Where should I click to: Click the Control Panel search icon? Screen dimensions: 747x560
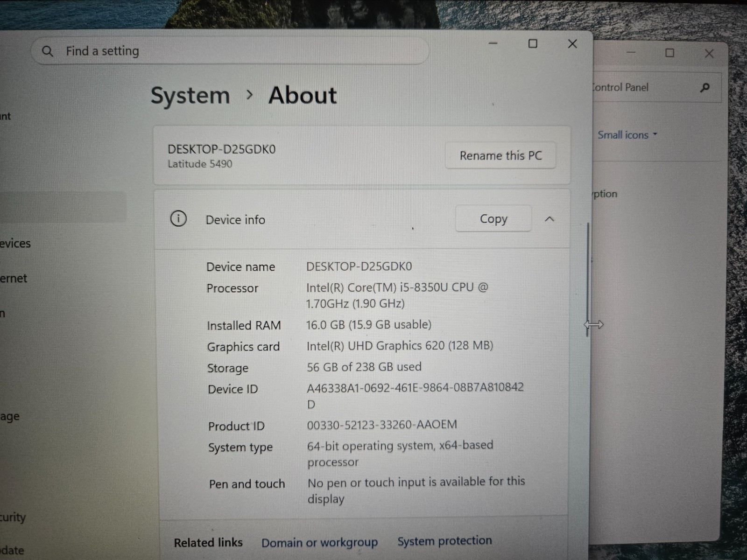[x=705, y=87]
